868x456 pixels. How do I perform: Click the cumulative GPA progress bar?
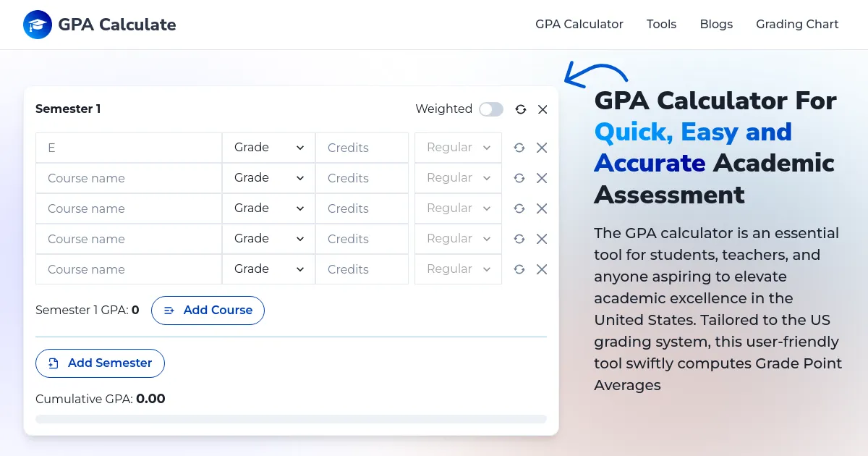[291, 418]
